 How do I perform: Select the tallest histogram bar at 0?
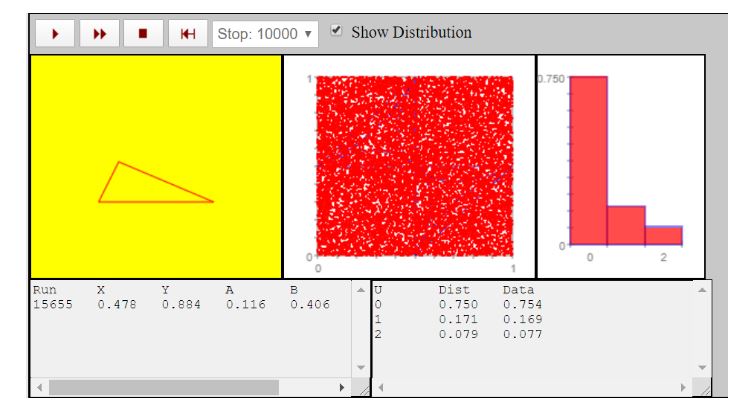588,160
